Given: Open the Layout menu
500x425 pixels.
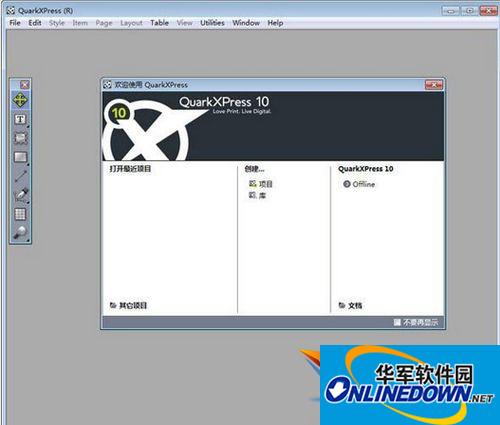Looking at the screenshot, I should [131, 23].
